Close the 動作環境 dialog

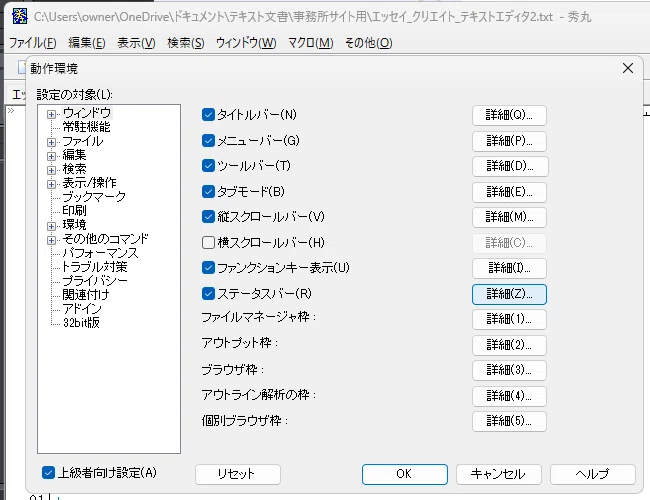628,68
